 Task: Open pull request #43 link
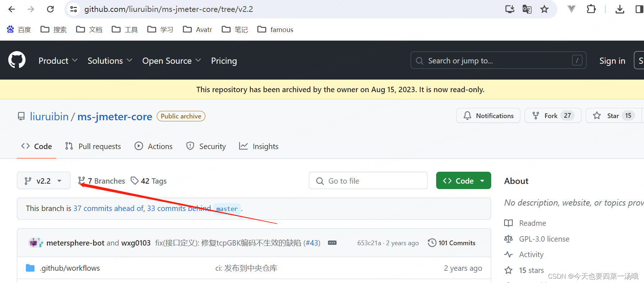pyautogui.click(x=312, y=243)
